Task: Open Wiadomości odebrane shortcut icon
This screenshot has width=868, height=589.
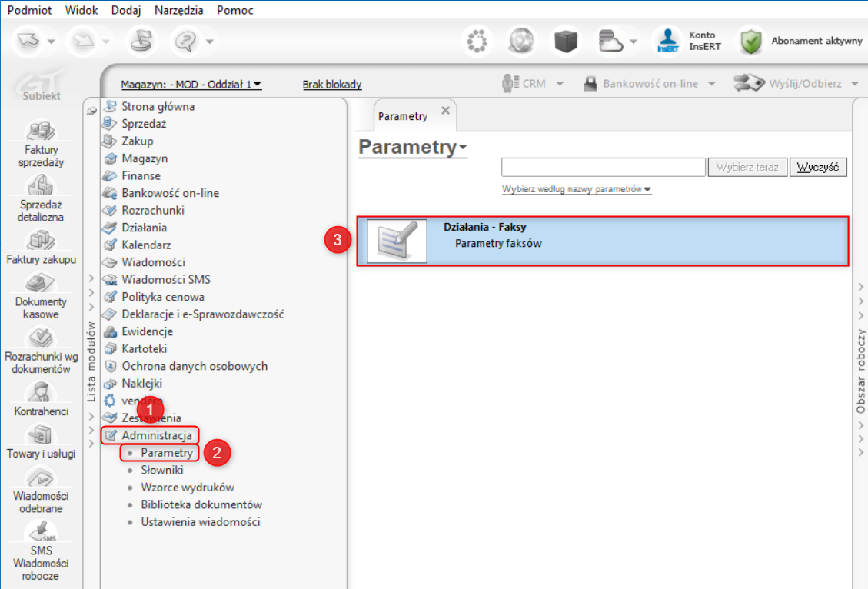Action: click(41, 478)
